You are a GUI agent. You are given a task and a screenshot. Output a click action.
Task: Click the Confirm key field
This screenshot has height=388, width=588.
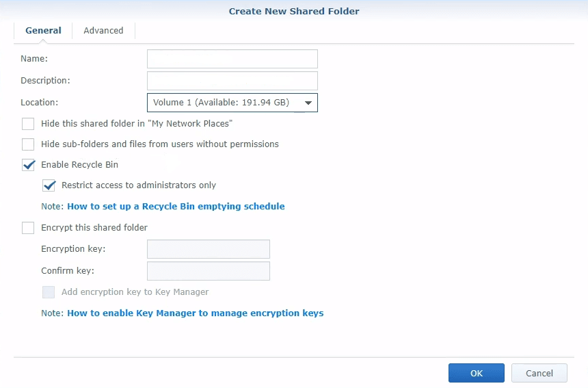click(208, 271)
